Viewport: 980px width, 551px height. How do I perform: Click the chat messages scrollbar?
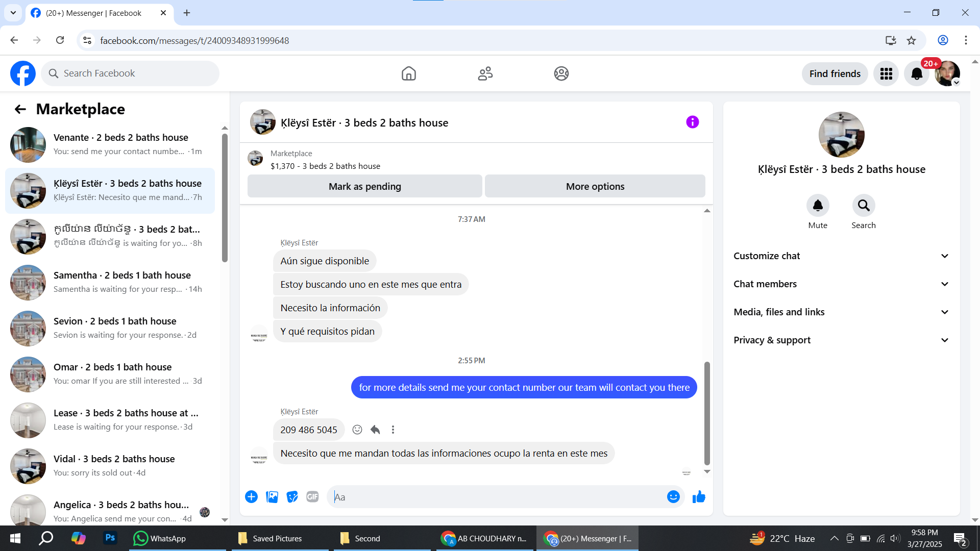[x=707, y=413]
